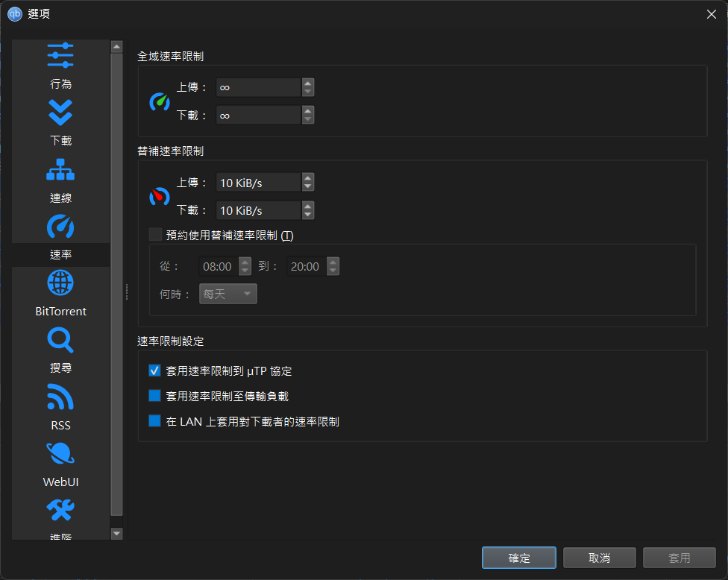Open the 搜尋 (Search) magnifier icon
Screen dimensions: 728x580
pyautogui.click(x=60, y=340)
